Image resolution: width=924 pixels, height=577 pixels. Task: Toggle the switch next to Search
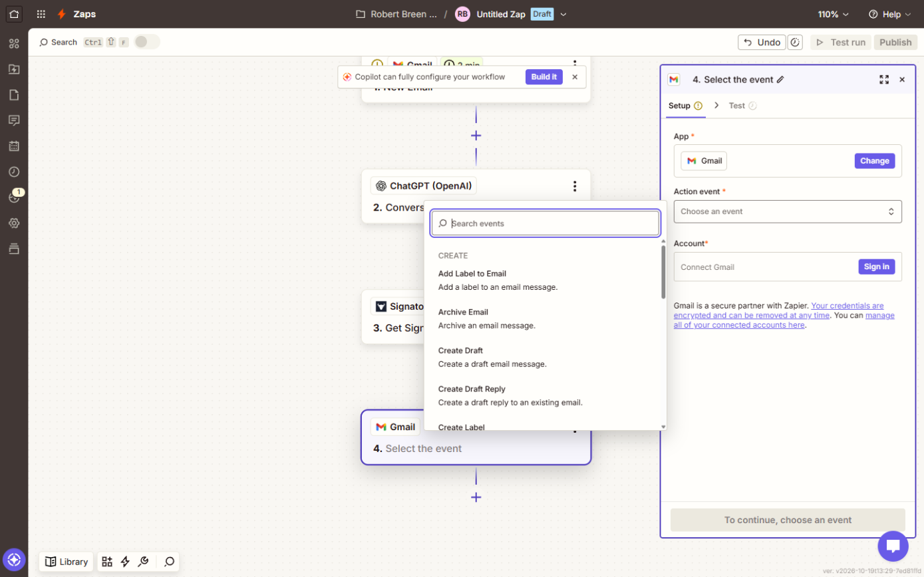tap(147, 42)
